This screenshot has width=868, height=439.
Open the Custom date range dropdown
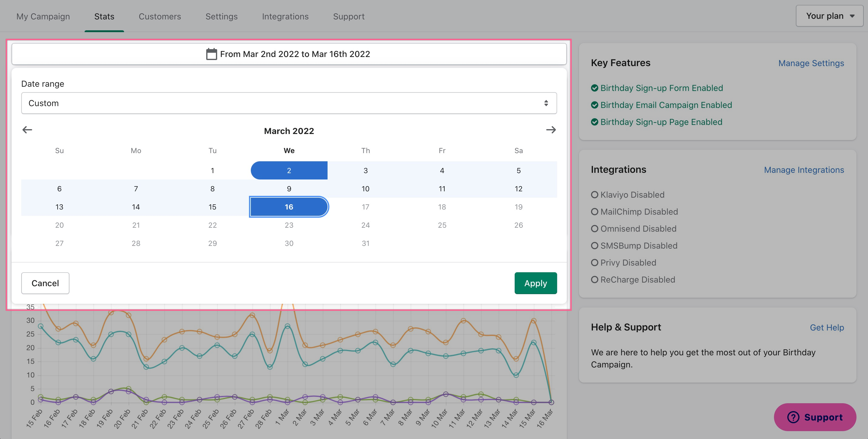(289, 103)
